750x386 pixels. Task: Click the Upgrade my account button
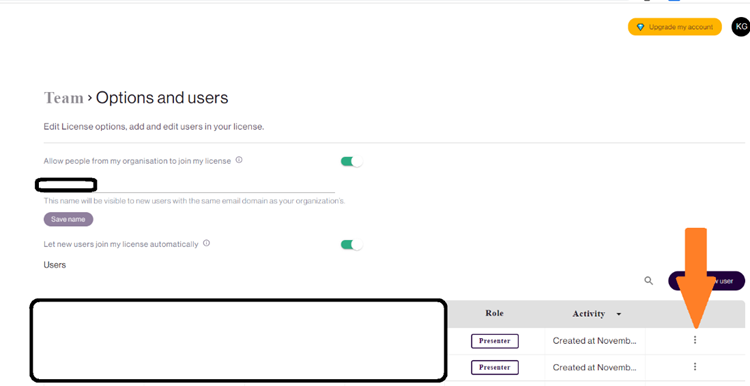674,27
